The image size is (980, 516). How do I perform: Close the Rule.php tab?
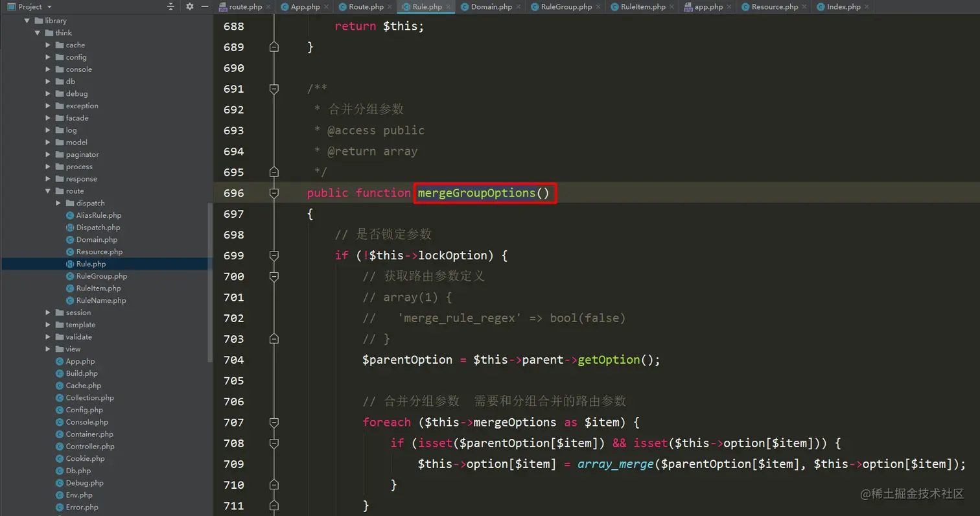click(448, 7)
